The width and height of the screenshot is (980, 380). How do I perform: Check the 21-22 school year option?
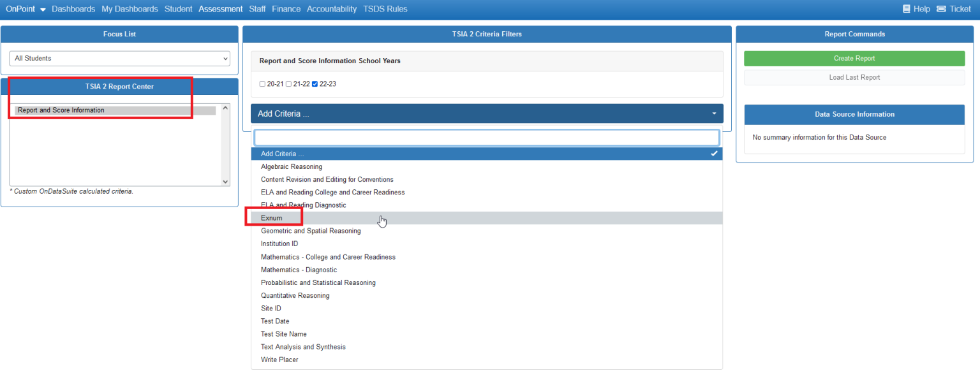point(288,84)
